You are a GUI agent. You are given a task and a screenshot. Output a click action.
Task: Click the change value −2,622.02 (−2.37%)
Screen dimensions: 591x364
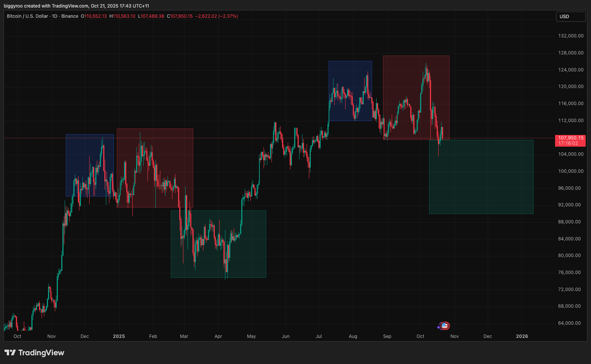coord(217,16)
